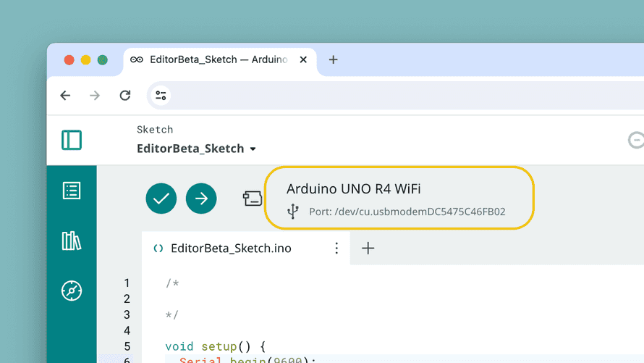Go back to the previous page
The height and width of the screenshot is (363, 644).
pyautogui.click(x=65, y=96)
